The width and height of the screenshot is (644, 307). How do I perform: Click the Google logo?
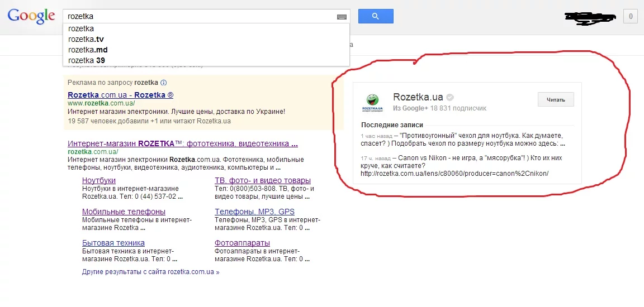pyautogui.click(x=31, y=16)
